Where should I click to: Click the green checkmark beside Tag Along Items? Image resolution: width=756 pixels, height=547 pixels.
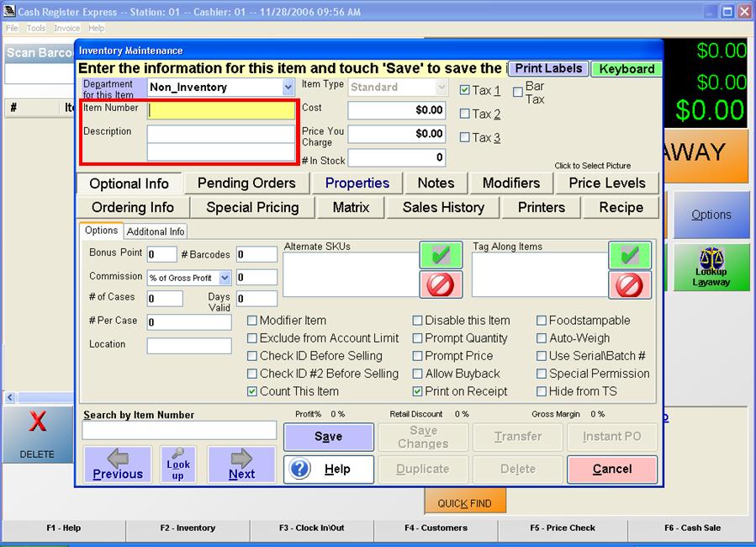click(x=630, y=255)
